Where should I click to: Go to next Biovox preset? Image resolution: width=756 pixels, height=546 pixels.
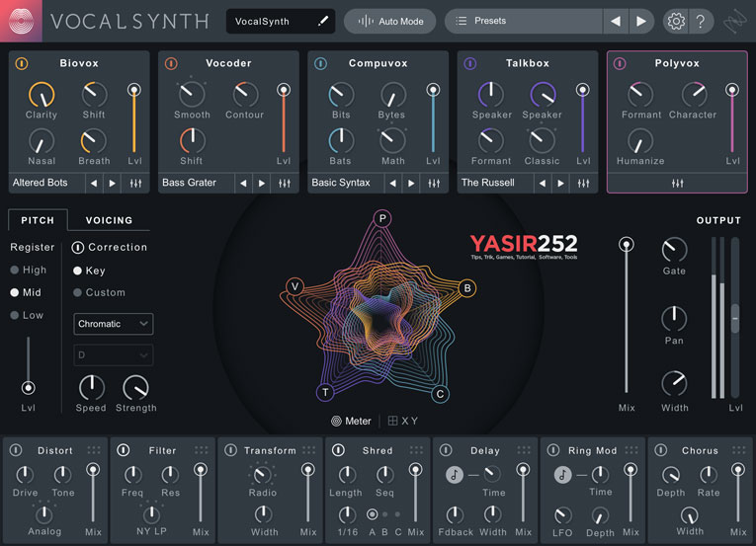113,183
